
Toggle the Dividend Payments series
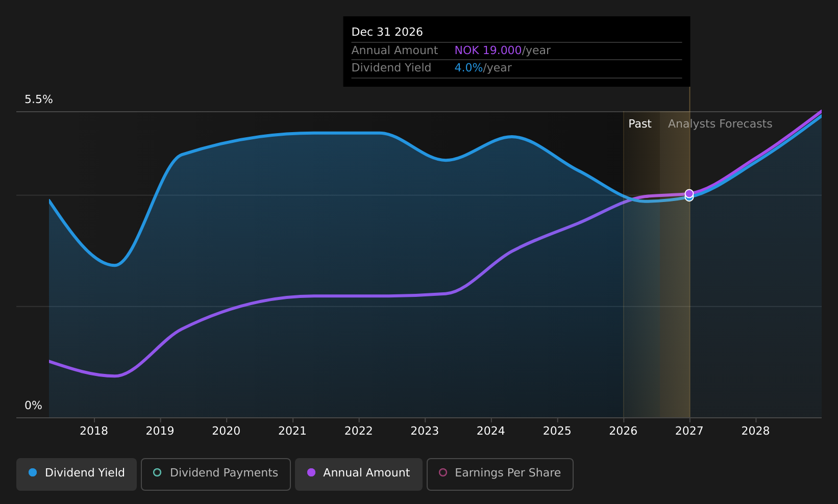tap(215, 474)
